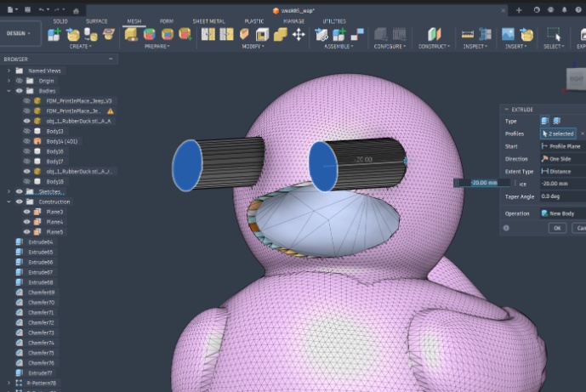Click the Select tool icon
Screen dimensions: 586x392
[554, 34]
